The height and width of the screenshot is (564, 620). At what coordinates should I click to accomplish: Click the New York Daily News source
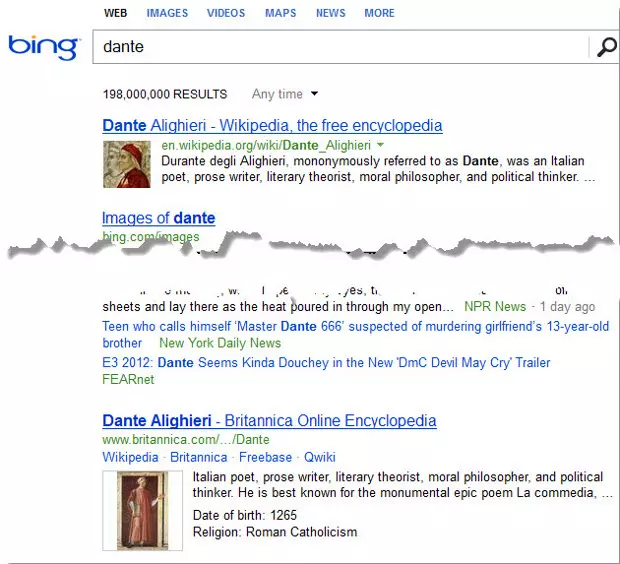point(220,343)
